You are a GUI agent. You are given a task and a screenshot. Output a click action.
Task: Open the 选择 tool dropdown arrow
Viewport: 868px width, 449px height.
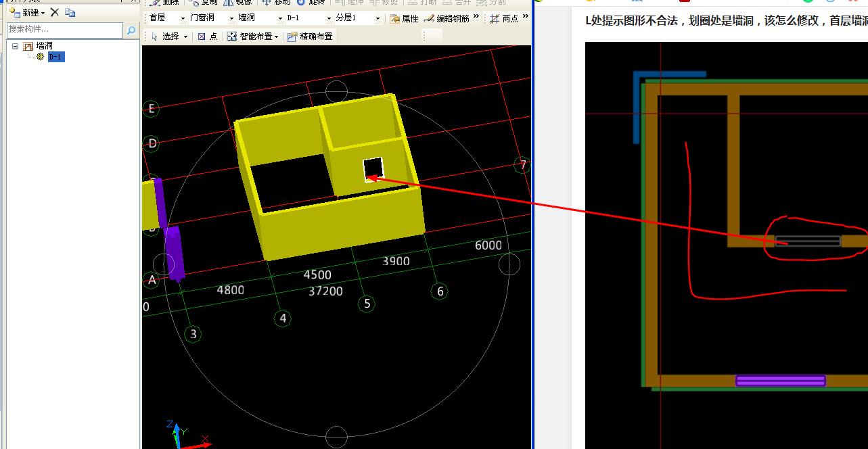186,37
